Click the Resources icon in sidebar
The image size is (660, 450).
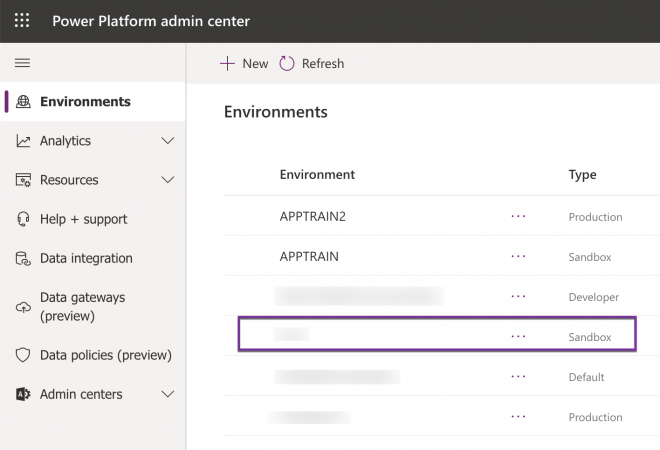(23, 180)
